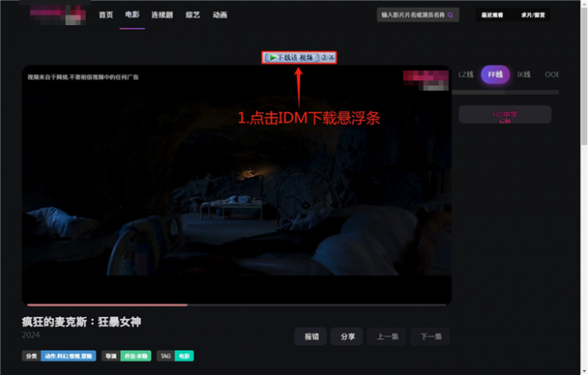588x375 pixels.
Task: Open the director tag 乔治·米勒
Action: pos(136,356)
